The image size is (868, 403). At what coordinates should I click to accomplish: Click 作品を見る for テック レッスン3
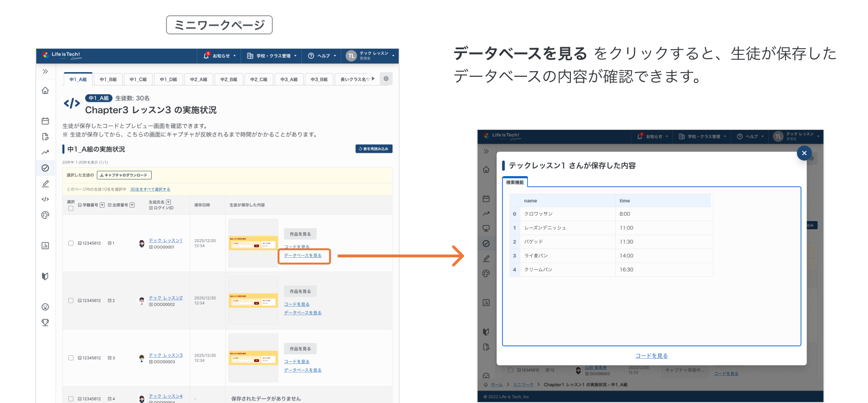pos(300,349)
